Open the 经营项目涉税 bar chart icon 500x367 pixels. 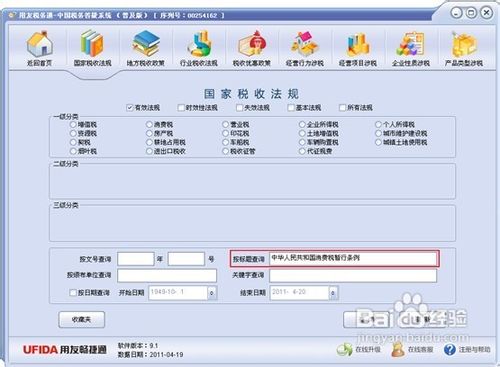pyautogui.click(x=358, y=44)
